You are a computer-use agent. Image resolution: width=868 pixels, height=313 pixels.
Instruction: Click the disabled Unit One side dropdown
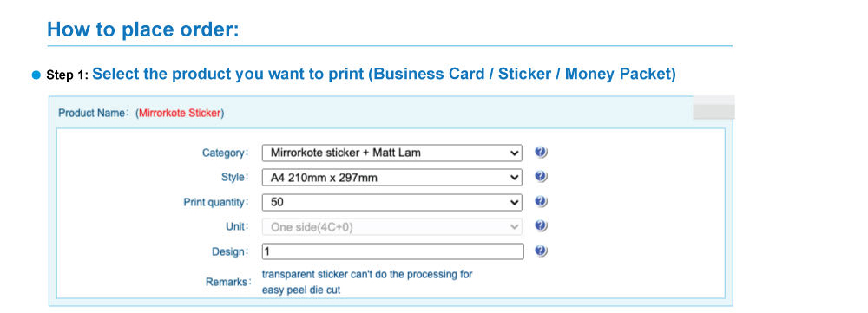pos(392,227)
